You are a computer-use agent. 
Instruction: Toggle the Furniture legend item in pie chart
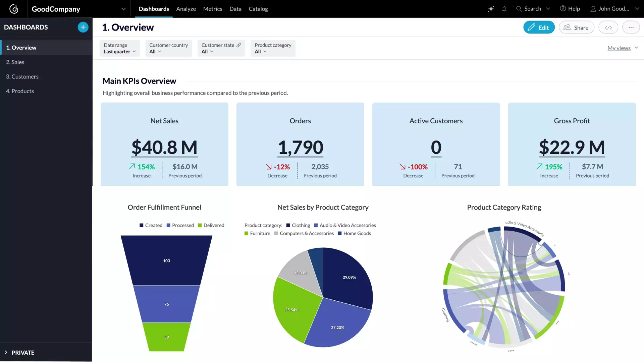coord(257,233)
